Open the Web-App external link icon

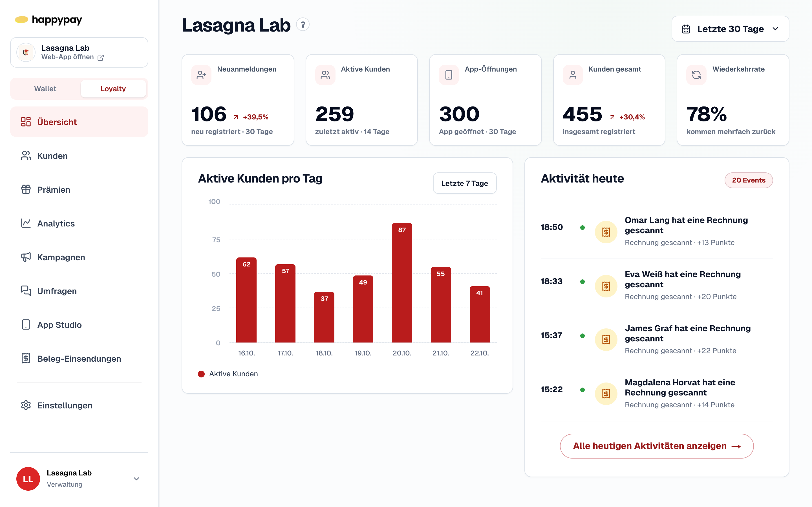[x=100, y=57]
